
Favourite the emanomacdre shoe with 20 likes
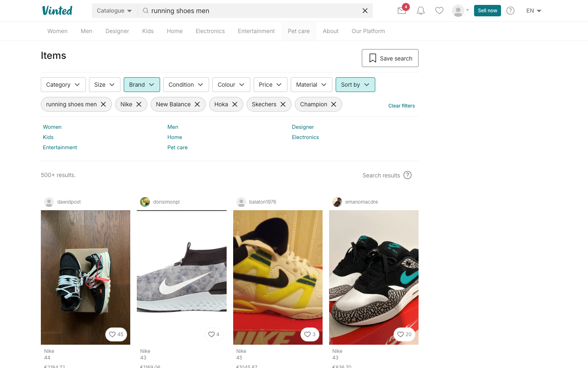[x=405, y=334]
